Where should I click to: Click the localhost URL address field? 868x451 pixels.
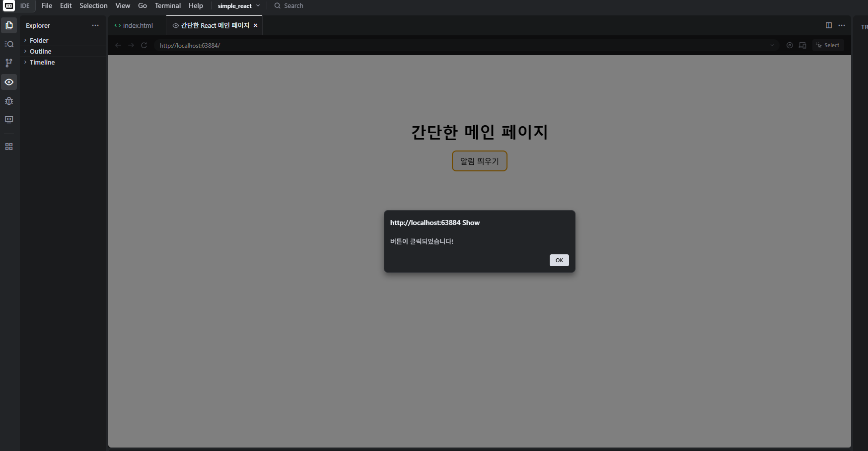466,45
